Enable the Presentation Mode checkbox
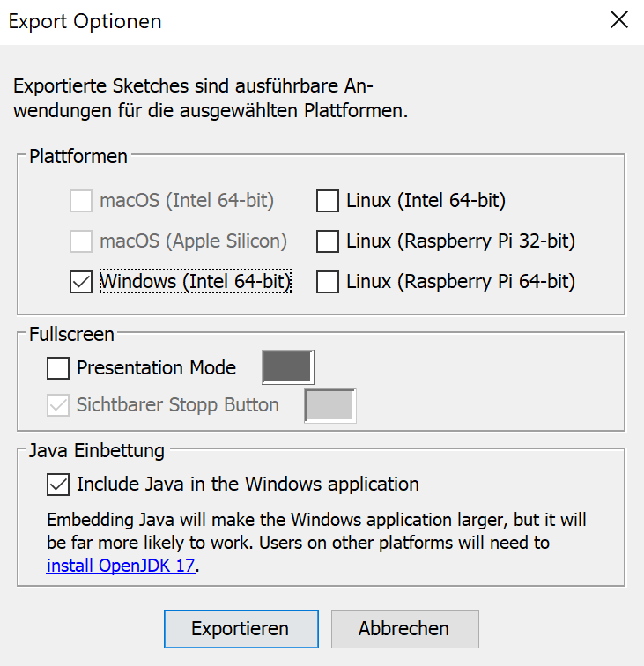The image size is (644, 666). tap(58, 367)
